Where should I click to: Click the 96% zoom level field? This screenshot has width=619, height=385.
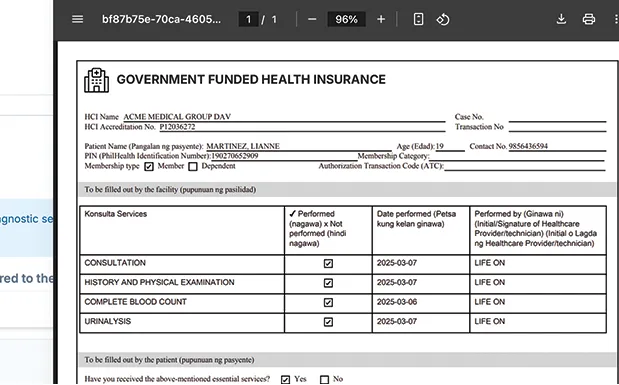[346, 19]
